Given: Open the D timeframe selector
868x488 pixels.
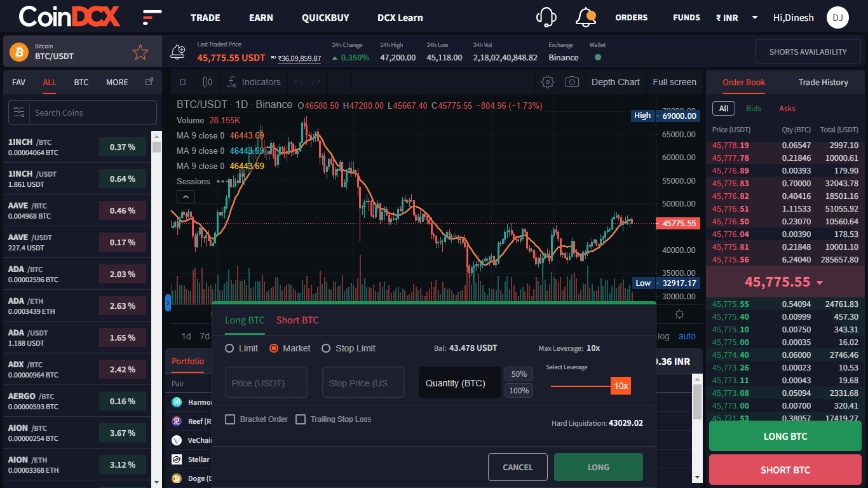Looking at the screenshot, I should tap(182, 82).
